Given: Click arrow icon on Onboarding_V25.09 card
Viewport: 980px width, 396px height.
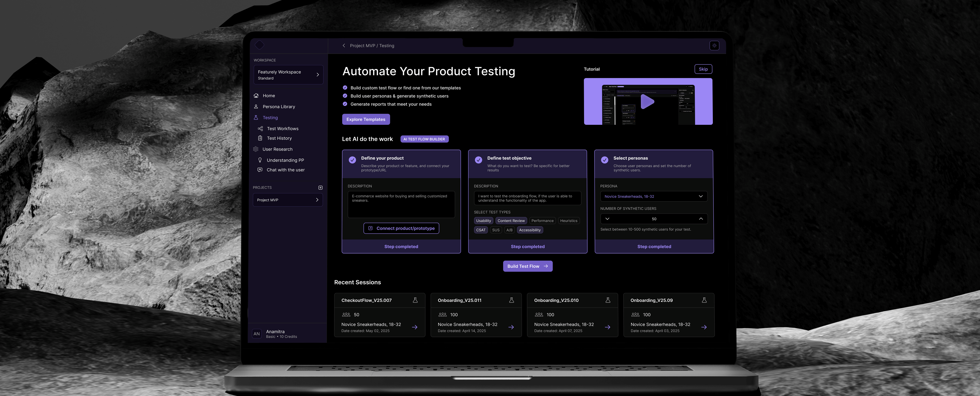Looking at the screenshot, I should [704, 327].
